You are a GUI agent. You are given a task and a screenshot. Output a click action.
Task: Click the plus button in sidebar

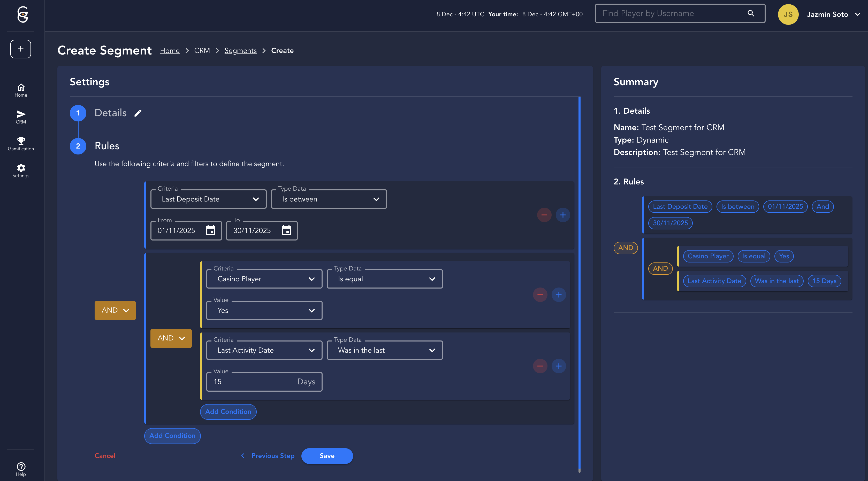point(21,49)
